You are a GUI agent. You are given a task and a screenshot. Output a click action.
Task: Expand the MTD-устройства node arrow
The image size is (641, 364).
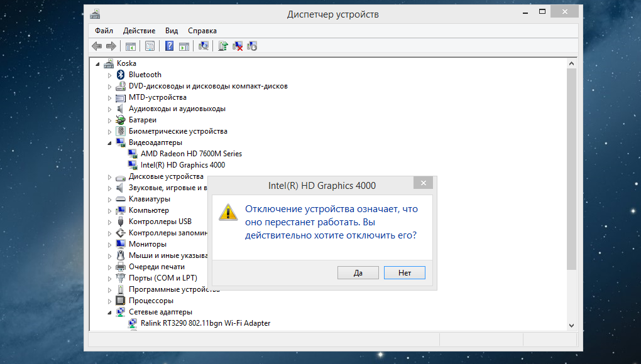(x=109, y=98)
